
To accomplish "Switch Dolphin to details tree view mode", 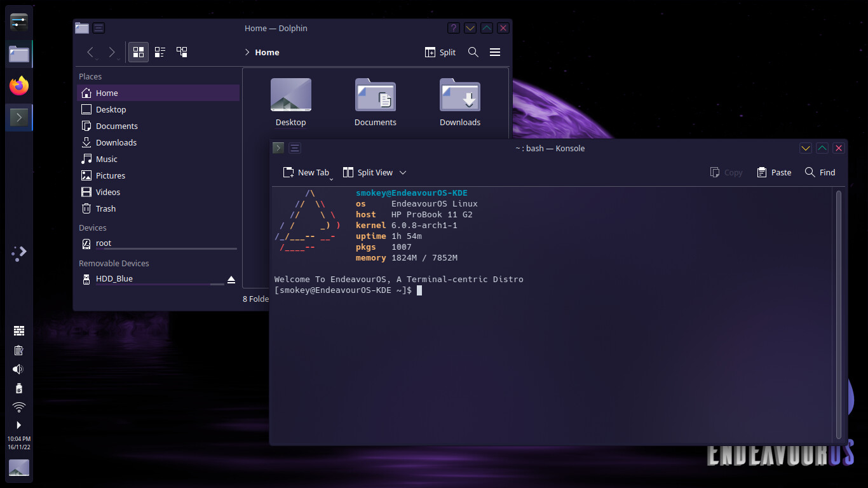I will coord(182,52).
